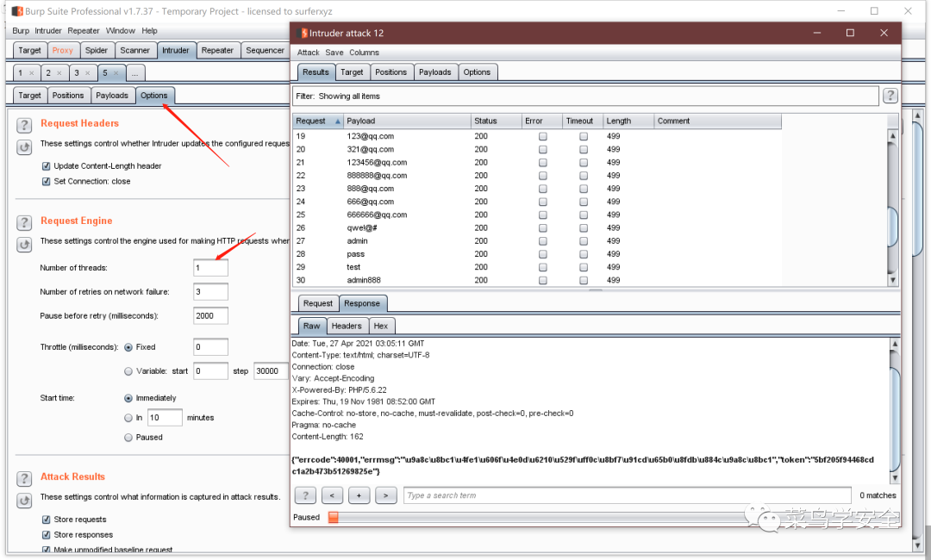The image size is (931, 560).
Task: Select Paused start time option
Action: [x=128, y=438]
